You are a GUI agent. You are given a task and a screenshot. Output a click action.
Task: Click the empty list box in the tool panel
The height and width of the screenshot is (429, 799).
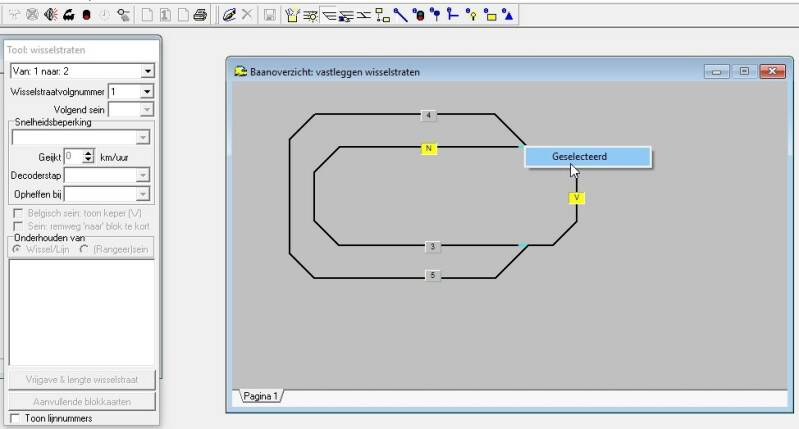pos(82,312)
